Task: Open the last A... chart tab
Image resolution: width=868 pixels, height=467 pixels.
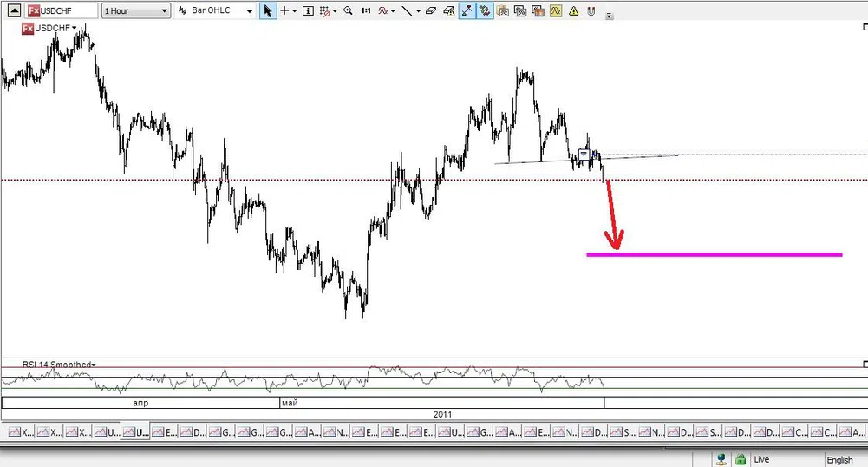Action: (x=851, y=432)
